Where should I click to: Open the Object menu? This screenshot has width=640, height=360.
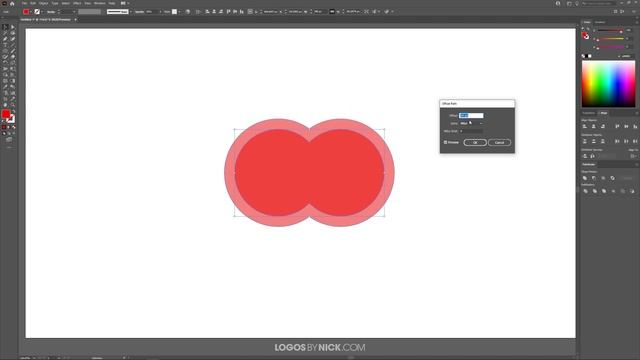click(x=44, y=3)
